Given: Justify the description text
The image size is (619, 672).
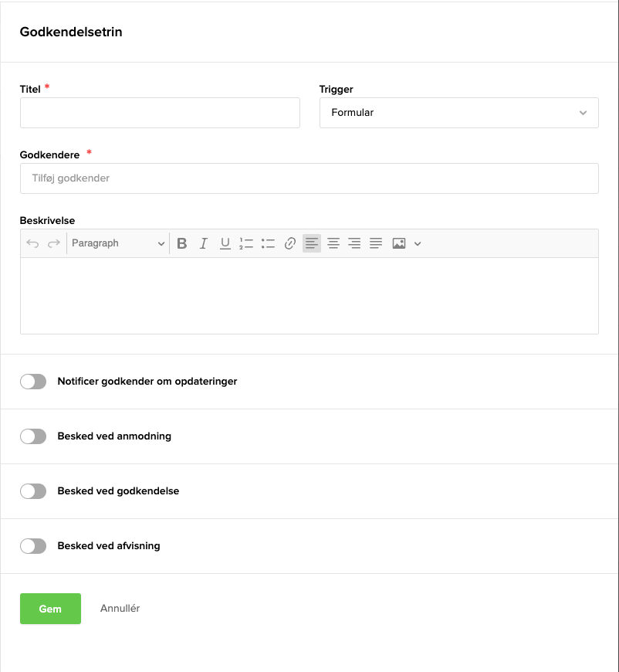Looking at the screenshot, I should click(x=376, y=243).
